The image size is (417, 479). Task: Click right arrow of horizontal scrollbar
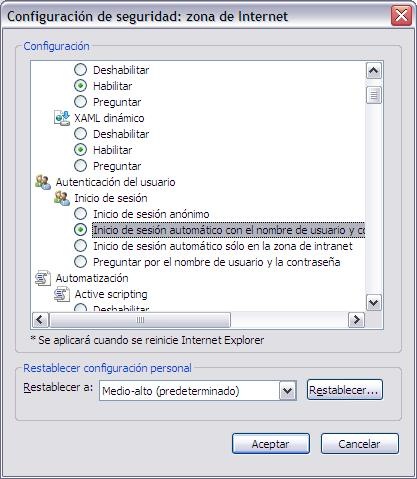click(356, 320)
